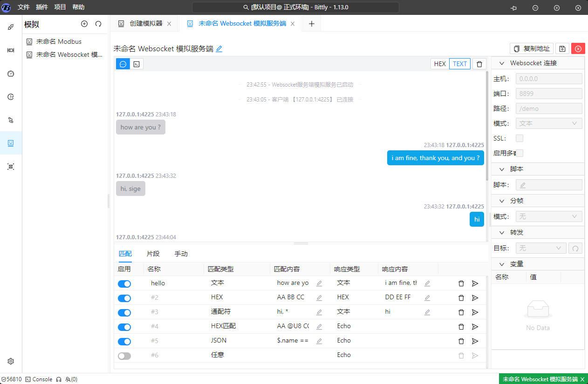Open the 模式 text dropdown

coord(548,123)
